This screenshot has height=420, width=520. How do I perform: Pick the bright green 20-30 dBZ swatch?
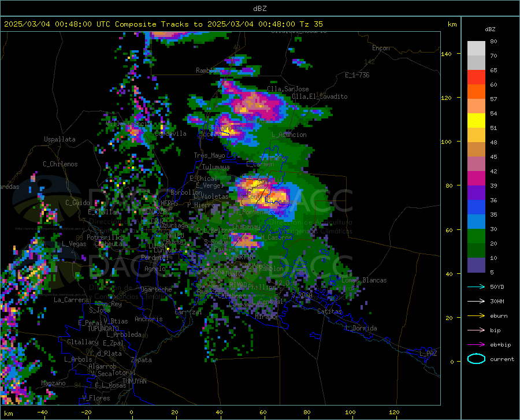(x=476, y=236)
